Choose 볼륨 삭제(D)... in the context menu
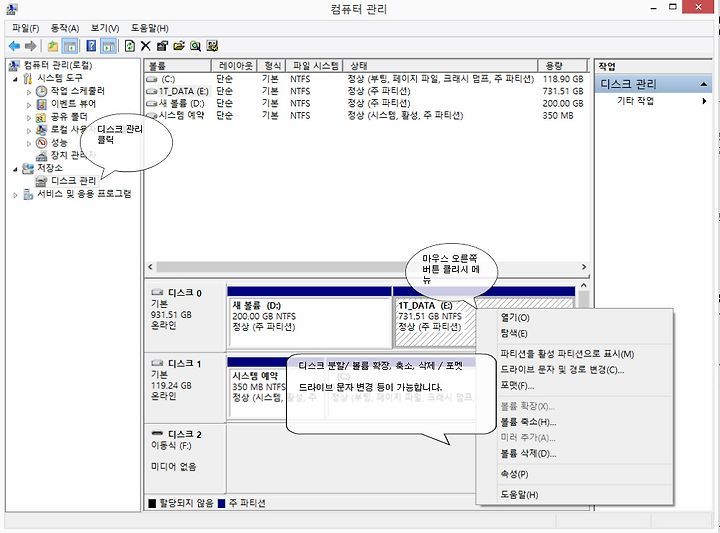This screenshot has height=533, width=720. click(x=575, y=454)
